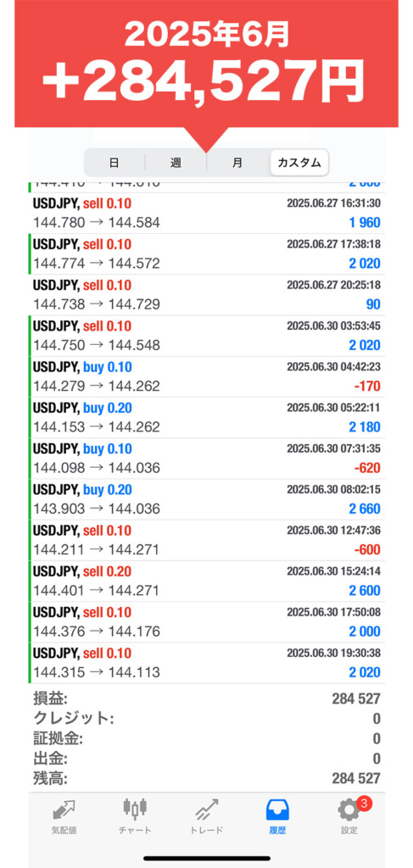Open the buy 0.10 trade with loss -170
The width and height of the screenshot is (413, 868).
pyautogui.click(x=206, y=377)
